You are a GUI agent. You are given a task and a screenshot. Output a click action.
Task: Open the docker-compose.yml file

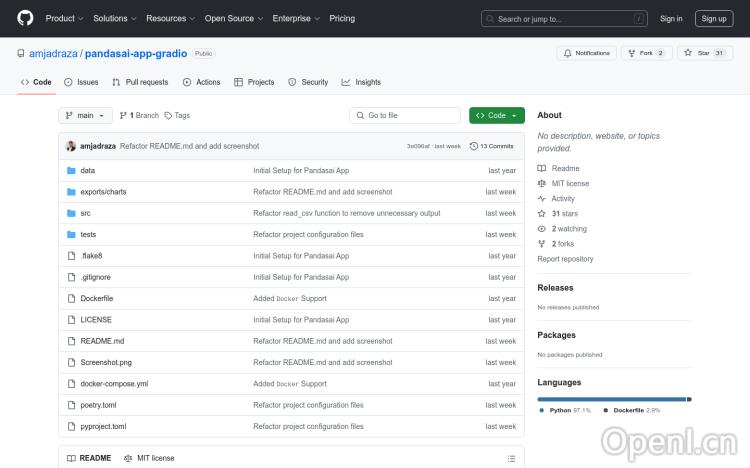coord(114,384)
